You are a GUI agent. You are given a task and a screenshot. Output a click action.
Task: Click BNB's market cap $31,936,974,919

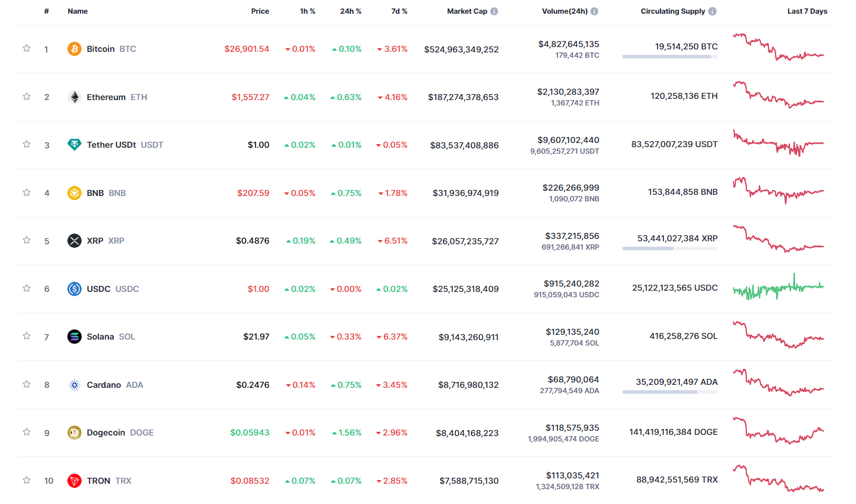(x=466, y=193)
